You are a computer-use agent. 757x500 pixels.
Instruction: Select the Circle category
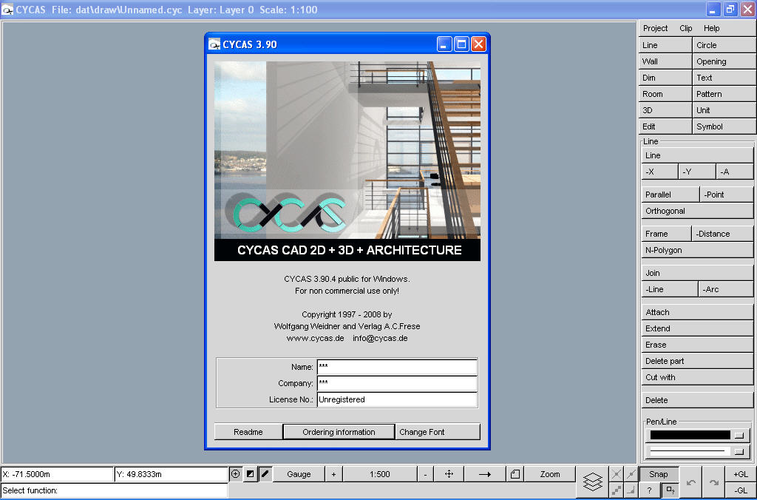pos(724,45)
